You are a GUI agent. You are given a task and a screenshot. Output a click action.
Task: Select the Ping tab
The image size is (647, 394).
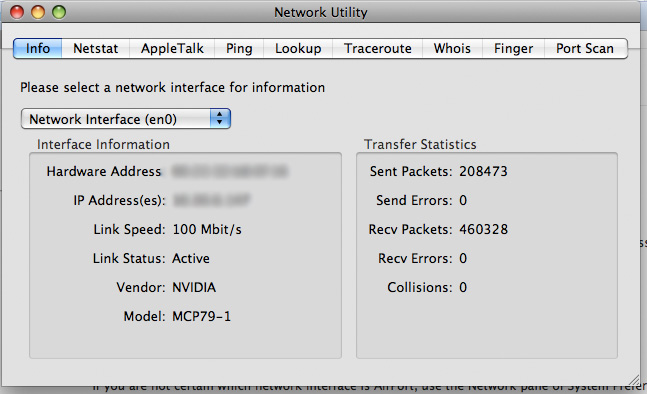point(239,49)
